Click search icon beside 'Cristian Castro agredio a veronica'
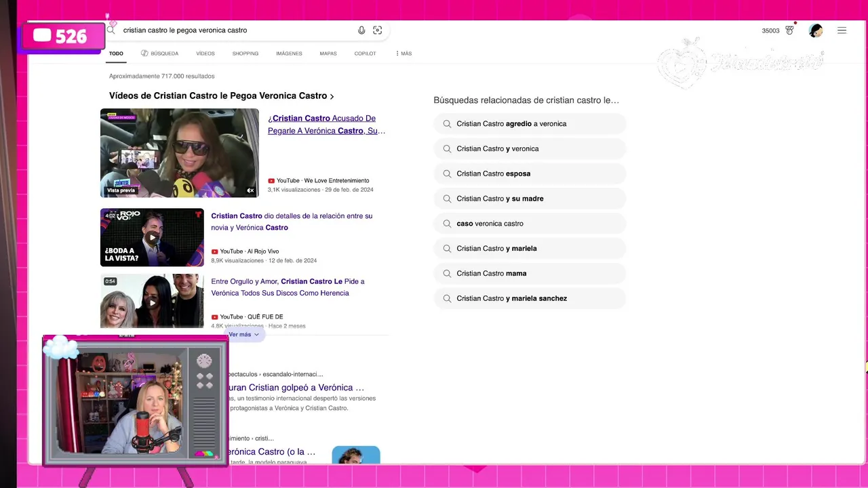This screenshot has width=868, height=488. tap(447, 124)
